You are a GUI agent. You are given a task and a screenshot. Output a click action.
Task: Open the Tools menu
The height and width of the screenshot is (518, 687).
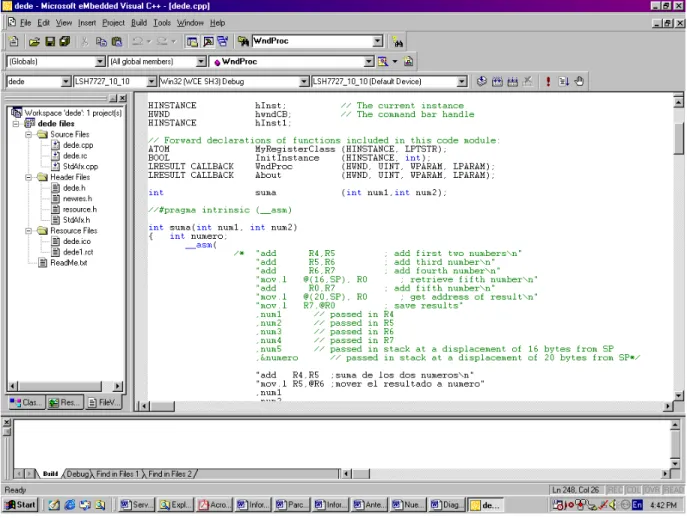[x=162, y=23]
